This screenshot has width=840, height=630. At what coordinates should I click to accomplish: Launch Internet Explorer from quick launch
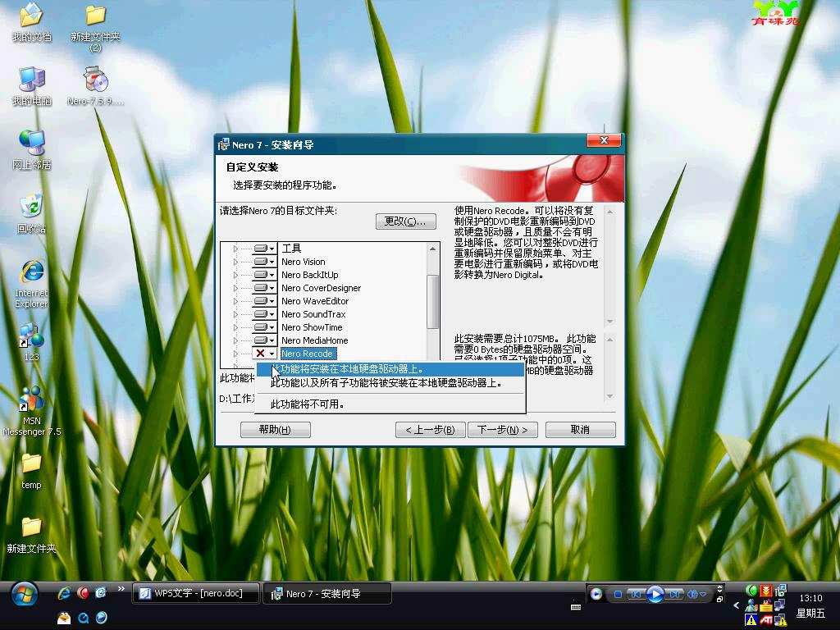(x=64, y=592)
